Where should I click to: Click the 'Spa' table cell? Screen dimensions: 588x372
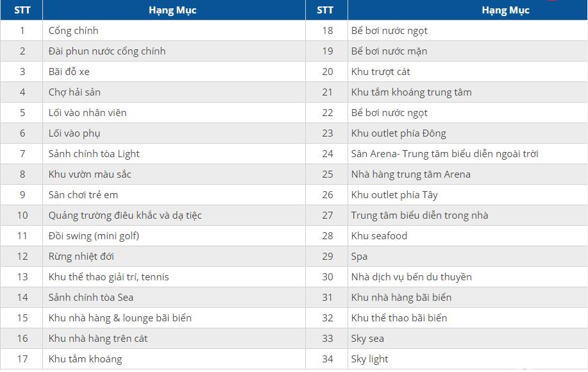(x=360, y=257)
